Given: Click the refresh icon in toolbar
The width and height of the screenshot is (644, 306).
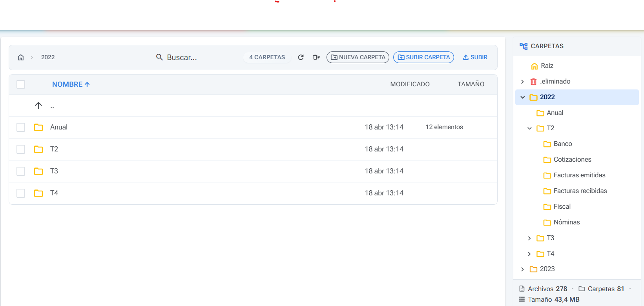Looking at the screenshot, I should click(x=301, y=57).
